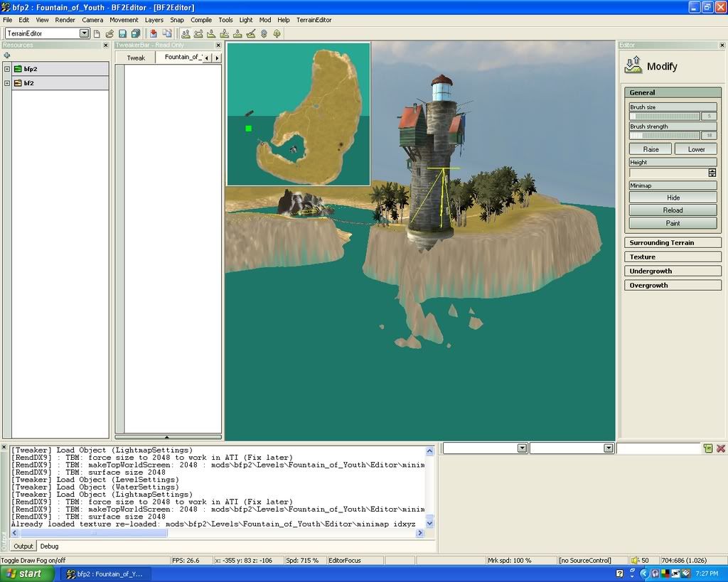Click the Paint button

click(x=673, y=223)
